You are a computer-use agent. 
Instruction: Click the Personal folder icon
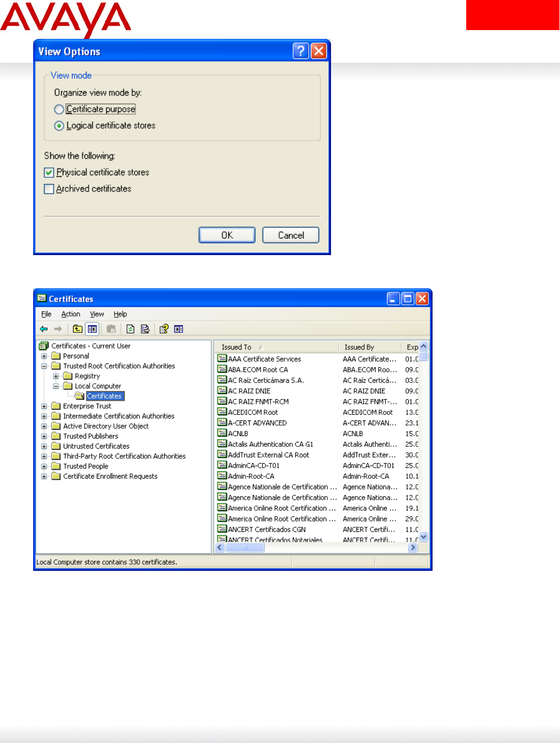pos(56,356)
